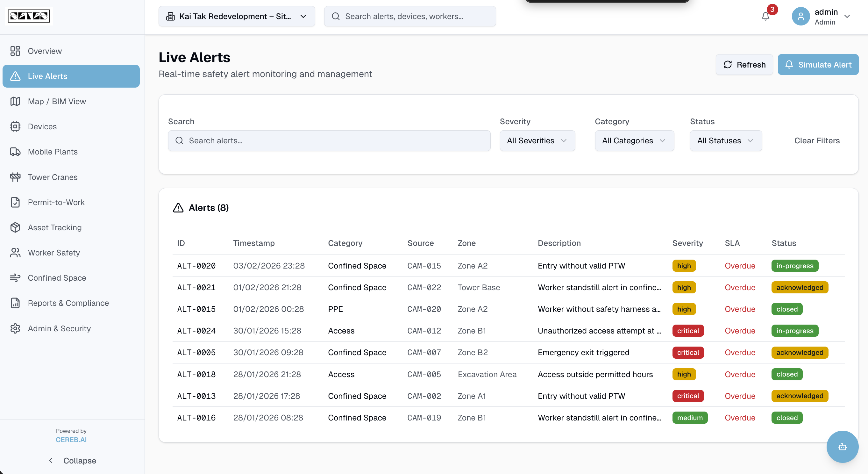868x474 pixels.
Task: Switch to Reports & Compliance section
Action: 68,303
